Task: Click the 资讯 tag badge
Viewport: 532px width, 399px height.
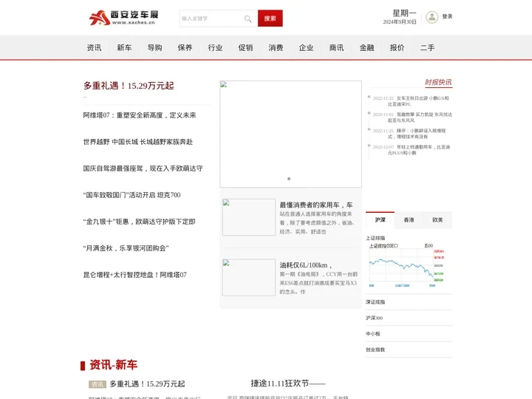Action: click(x=98, y=384)
